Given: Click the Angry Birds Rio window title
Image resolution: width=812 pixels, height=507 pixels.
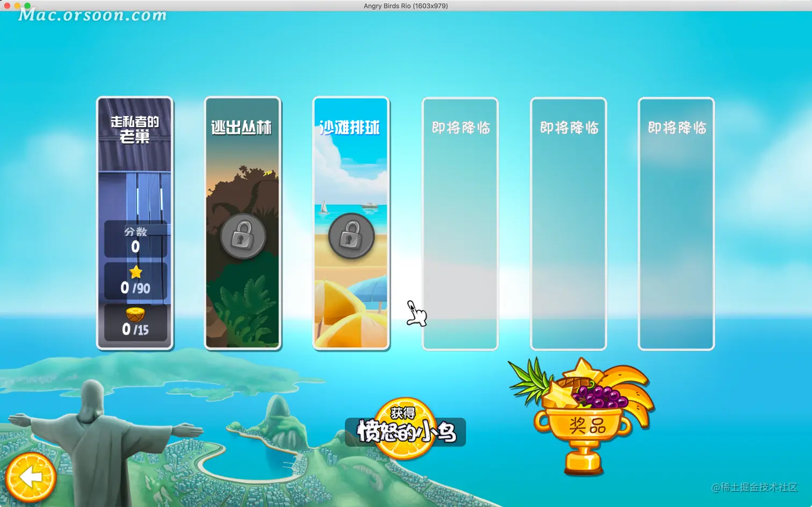Looking at the screenshot, I should pos(405,6).
